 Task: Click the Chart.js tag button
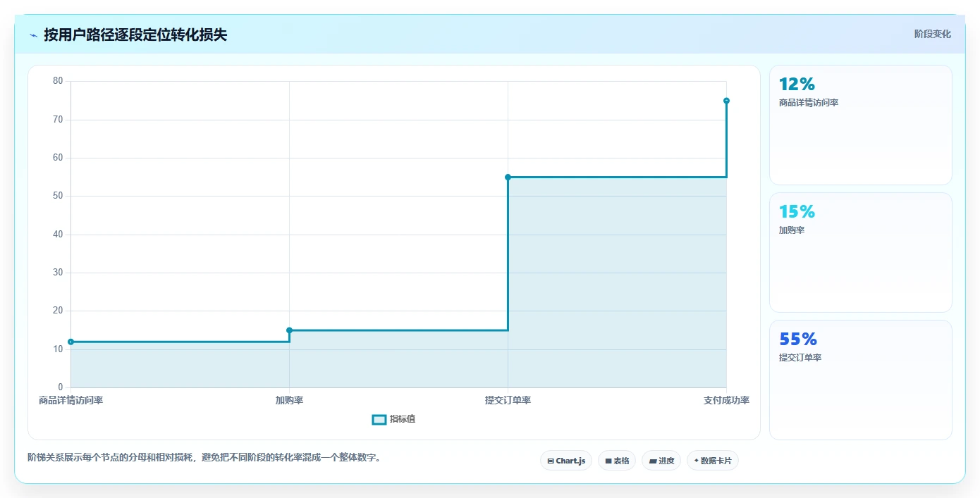(566, 461)
